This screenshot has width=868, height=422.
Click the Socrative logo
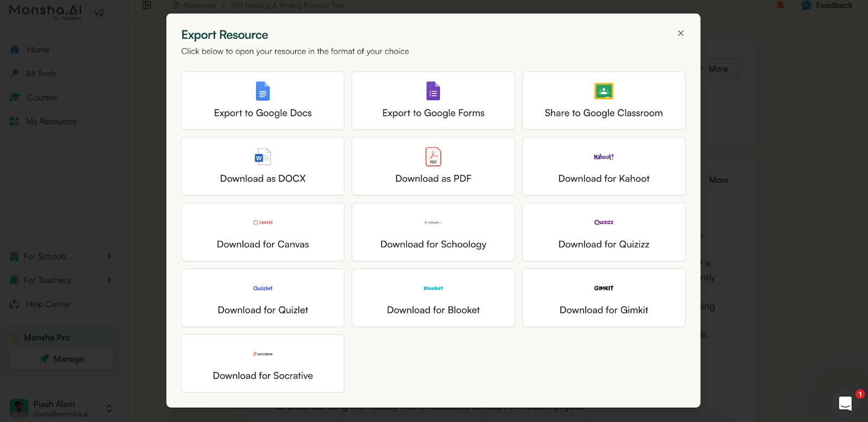263,354
